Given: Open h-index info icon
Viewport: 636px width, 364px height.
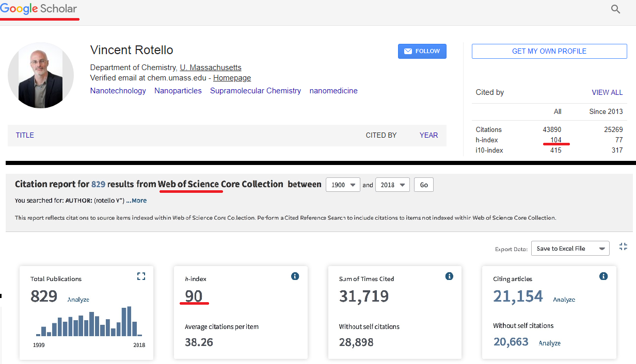Looking at the screenshot, I should pyautogui.click(x=295, y=276).
